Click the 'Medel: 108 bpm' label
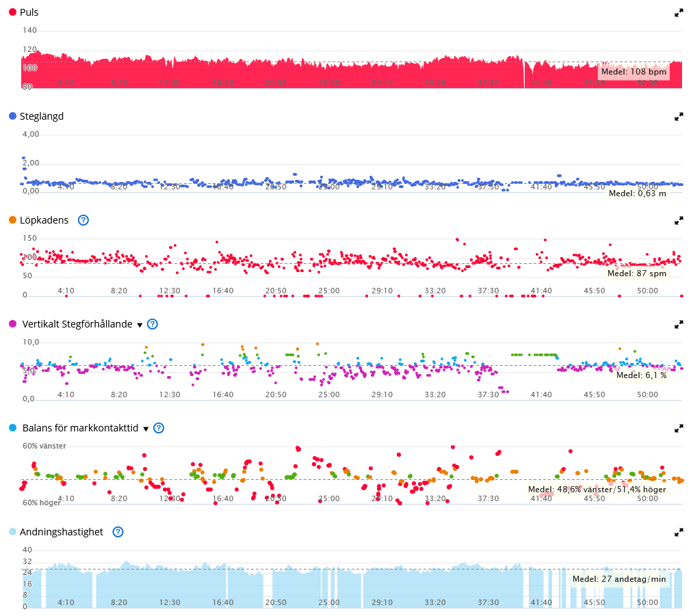 pyautogui.click(x=633, y=72)
